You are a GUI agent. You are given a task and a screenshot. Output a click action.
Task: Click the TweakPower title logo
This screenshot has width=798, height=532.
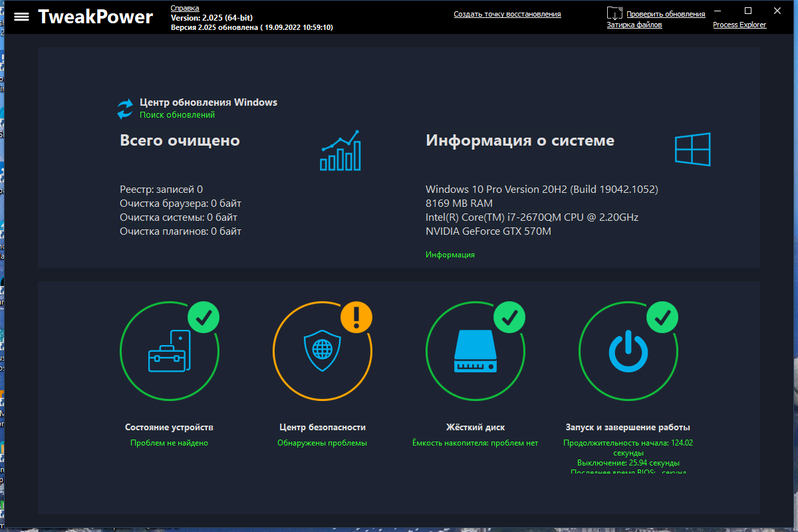[x=95, y=17]
